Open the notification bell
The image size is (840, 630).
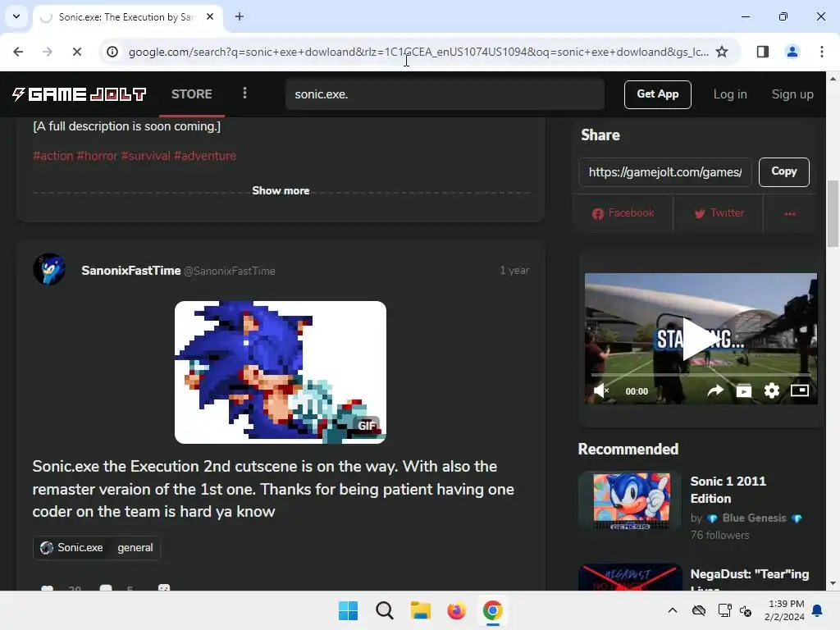point(818,610)
